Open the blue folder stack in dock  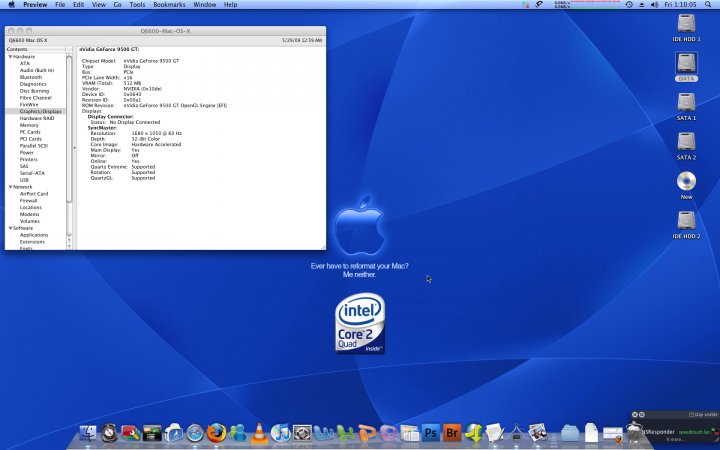570,433
